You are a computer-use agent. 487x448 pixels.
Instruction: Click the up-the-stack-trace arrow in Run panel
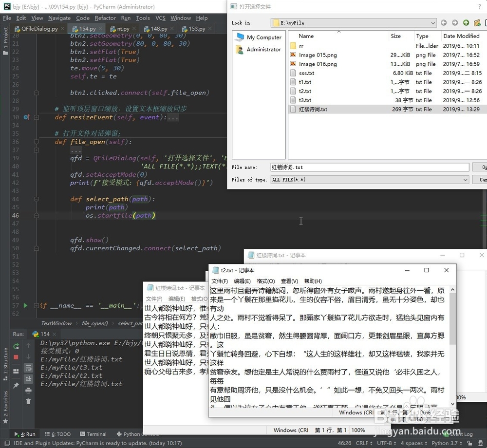coord(28,346)
